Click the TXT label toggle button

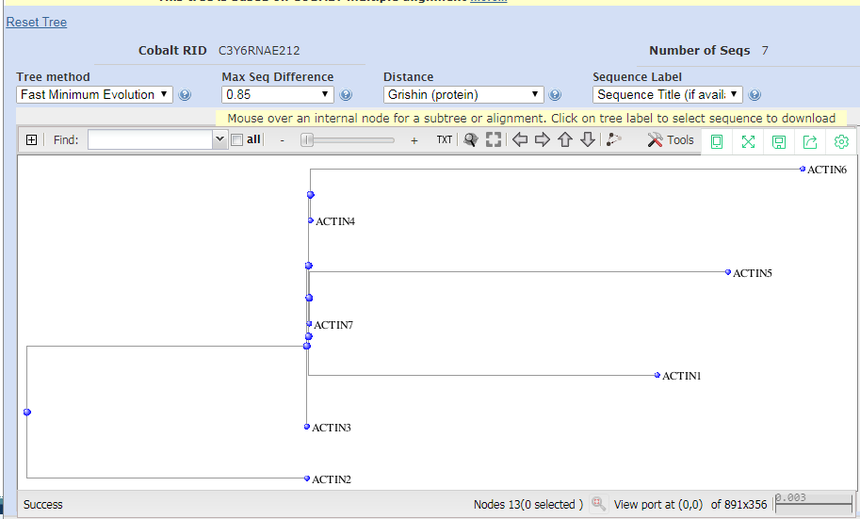(444, 141)
